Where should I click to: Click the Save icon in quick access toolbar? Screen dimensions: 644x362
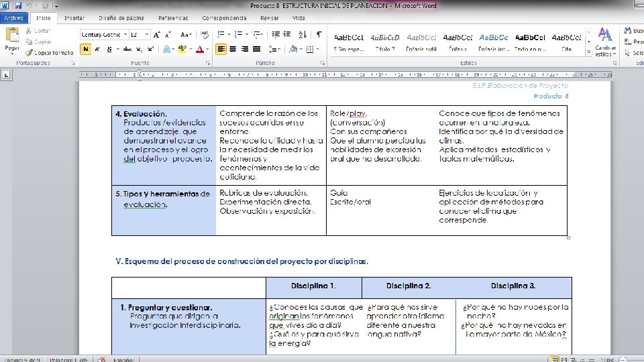[x=17, y=5]
